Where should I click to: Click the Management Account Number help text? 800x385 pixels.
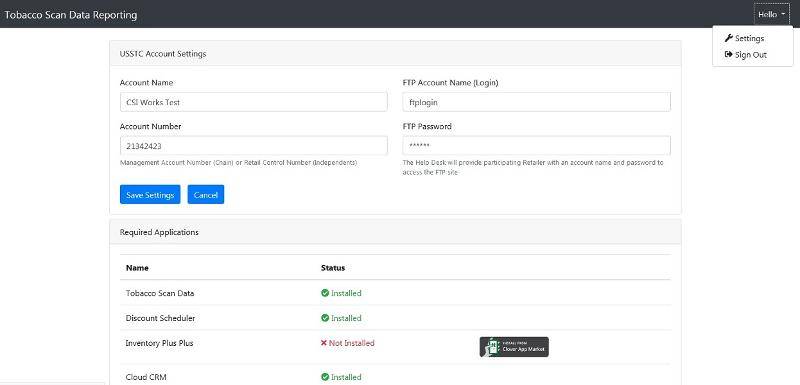(238, 163)
